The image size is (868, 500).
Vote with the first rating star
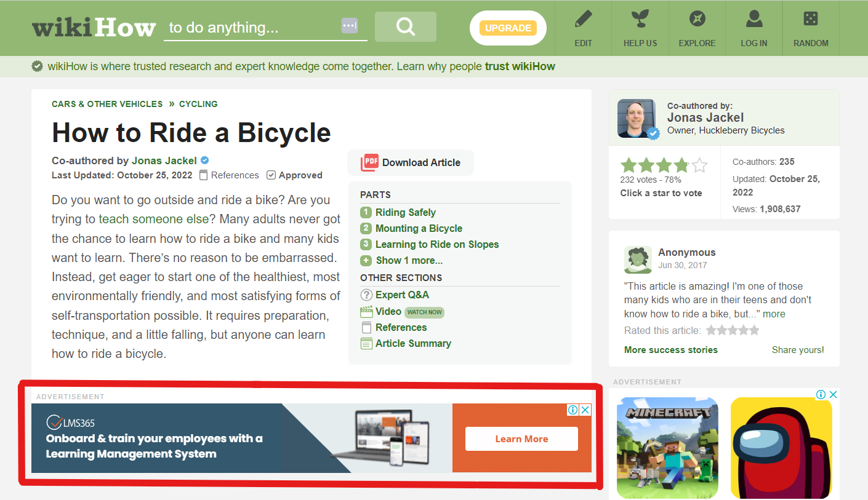629,165
